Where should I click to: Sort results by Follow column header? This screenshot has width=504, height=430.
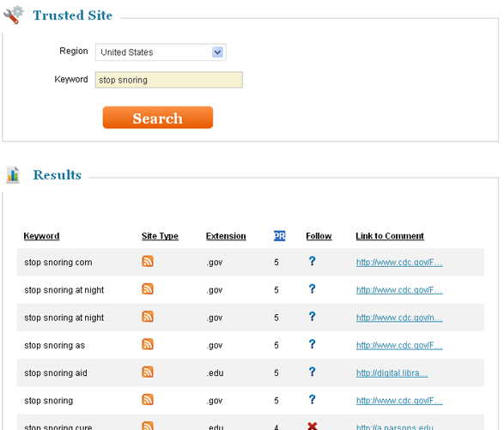(x=319, y=236)
